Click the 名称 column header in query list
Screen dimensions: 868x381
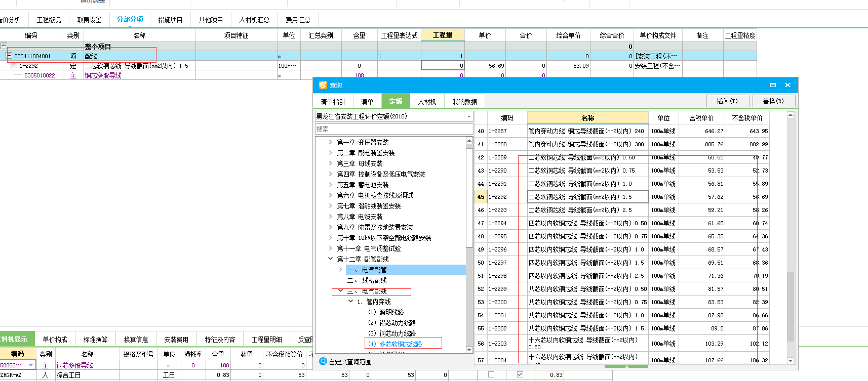pos(587,118)
